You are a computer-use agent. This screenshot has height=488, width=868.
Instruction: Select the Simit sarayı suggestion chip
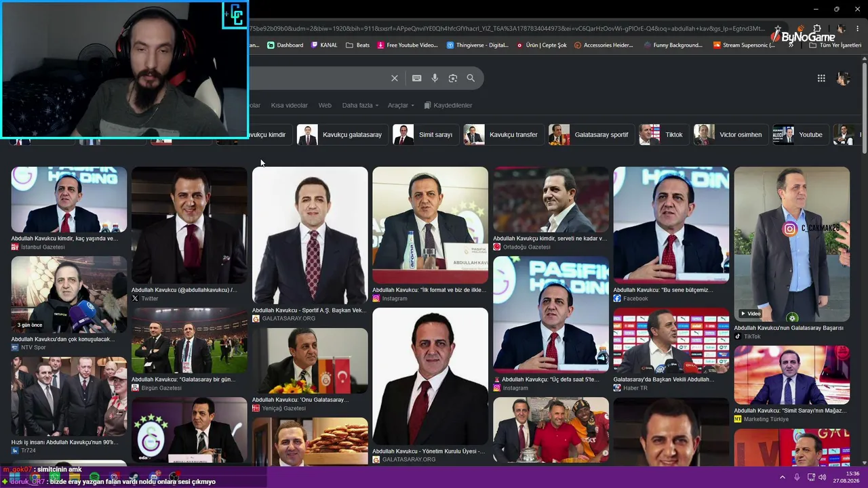point(425,134)
